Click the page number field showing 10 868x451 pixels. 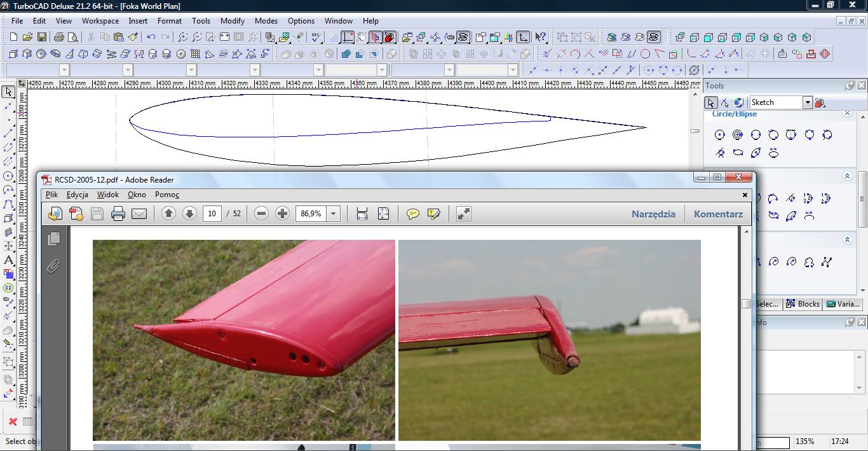tap(212, 214)
